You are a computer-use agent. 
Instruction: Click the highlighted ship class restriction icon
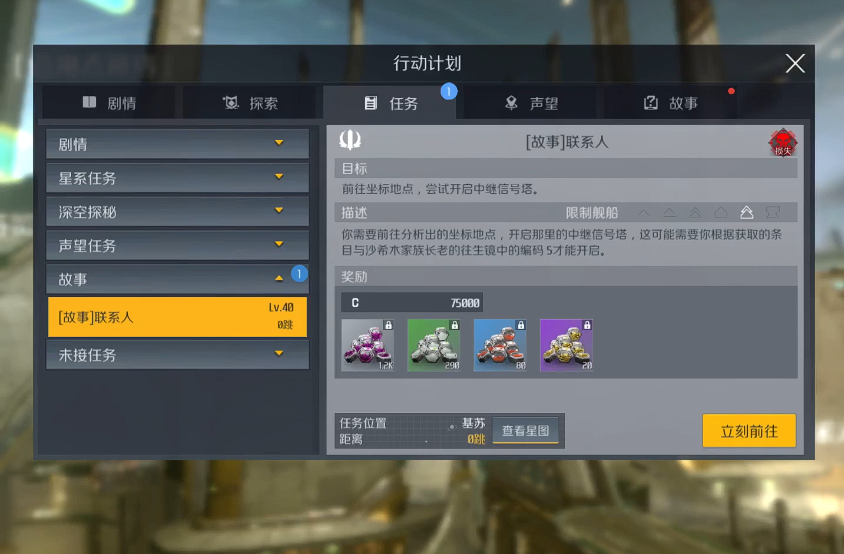tap(747, 213)
